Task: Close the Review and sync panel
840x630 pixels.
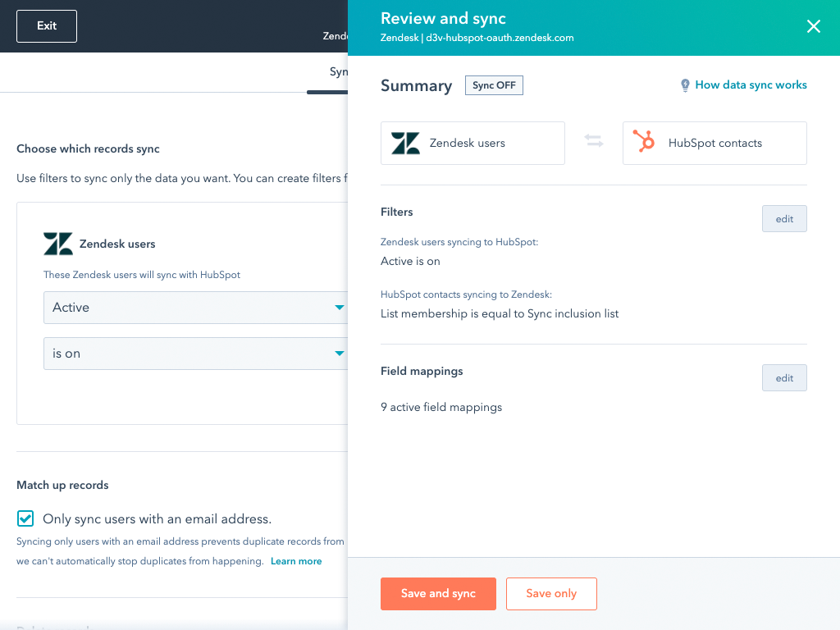Action: 813,25
